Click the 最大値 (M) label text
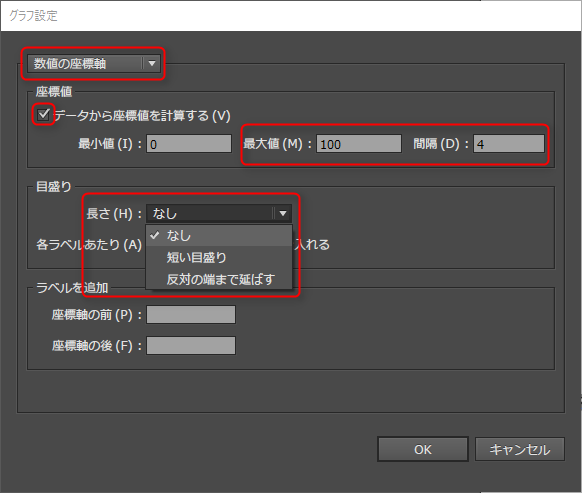 click(277, 144)
